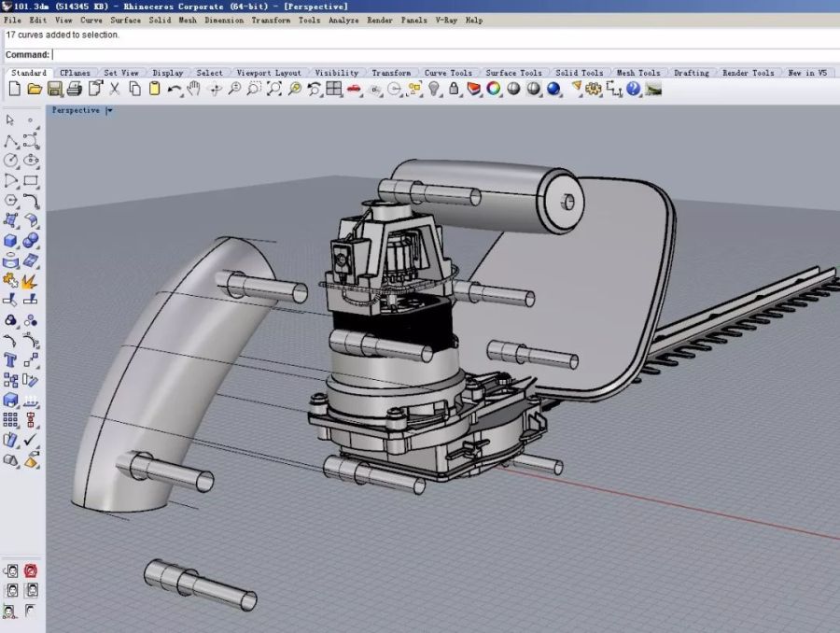Save the model with the floppy disk icon
The image size is (840, 633).
click(x=54, y=89)
